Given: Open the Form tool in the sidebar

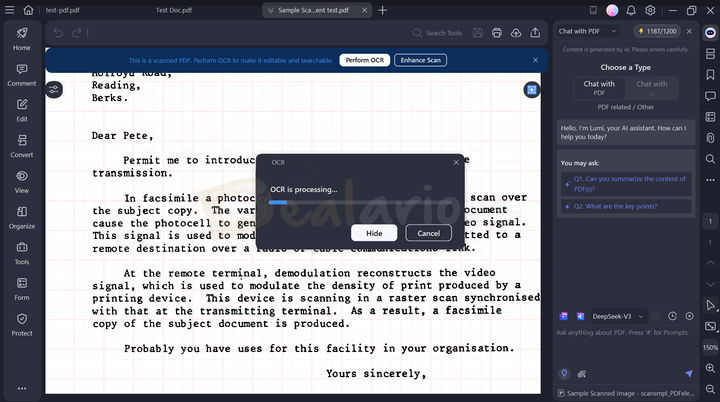Looking at the screenshot, I should tap(22, 289).
